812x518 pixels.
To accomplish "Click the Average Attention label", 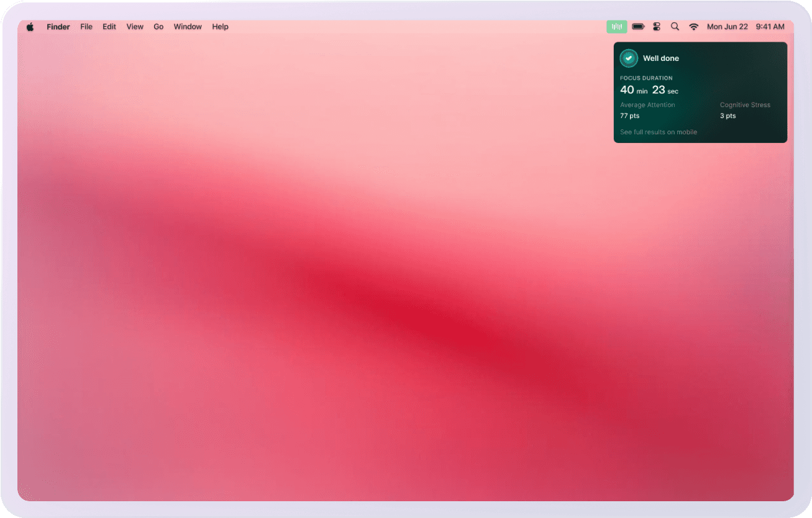I will click(647, 105).
